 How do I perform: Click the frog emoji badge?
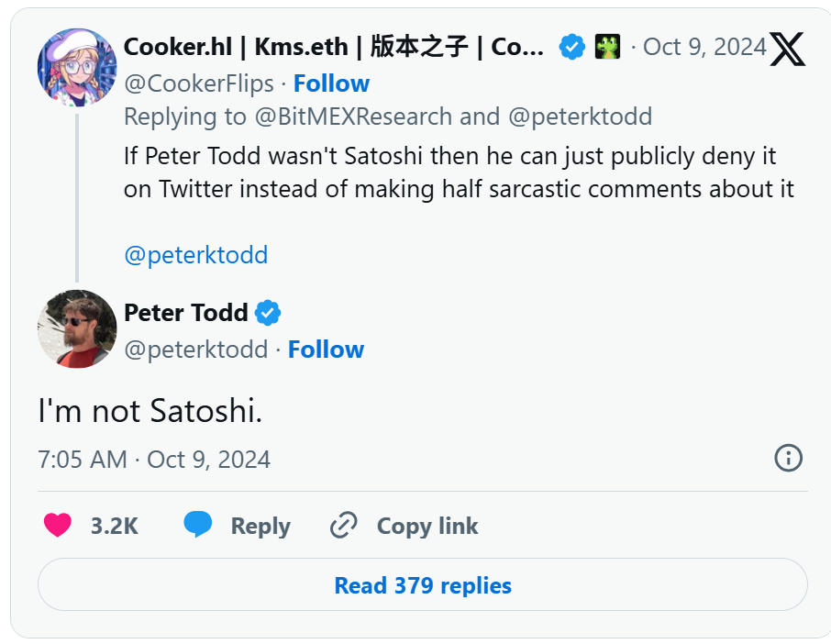(x=607, y=47)
